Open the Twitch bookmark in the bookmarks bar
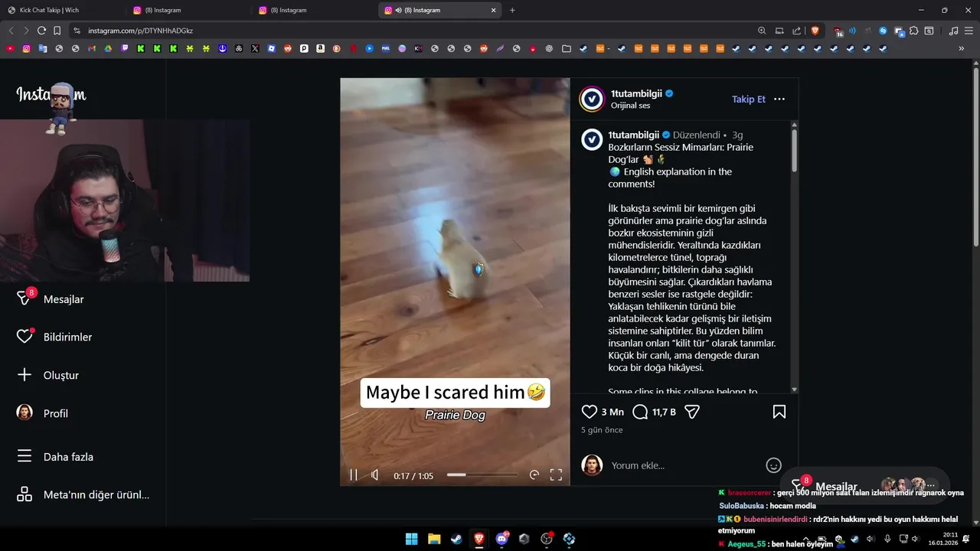Viewport: 980px width, 551px height. [x=125, y=48]
